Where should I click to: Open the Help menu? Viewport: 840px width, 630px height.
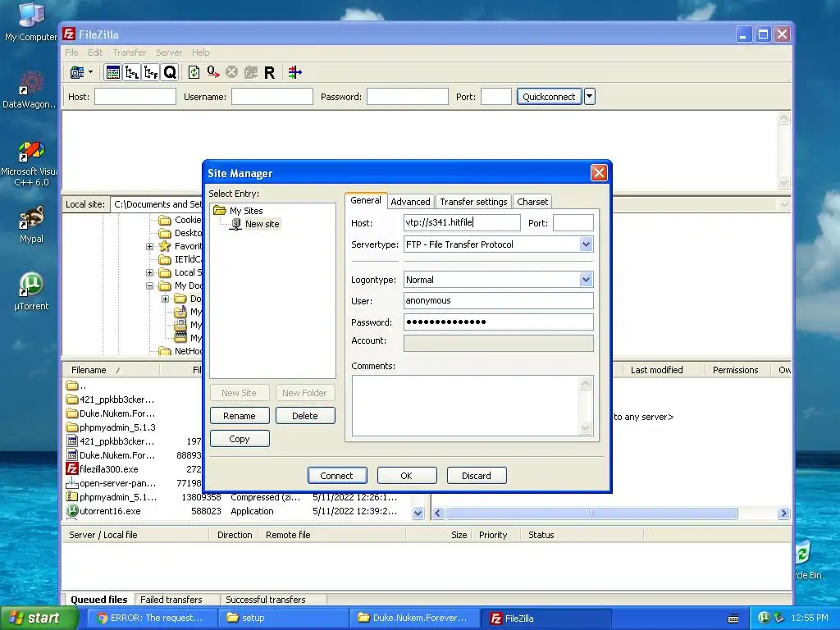click(201, 52)
